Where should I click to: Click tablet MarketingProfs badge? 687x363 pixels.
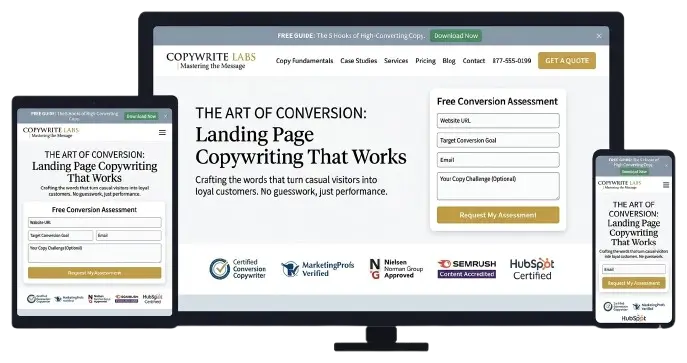tap(69, 299)
